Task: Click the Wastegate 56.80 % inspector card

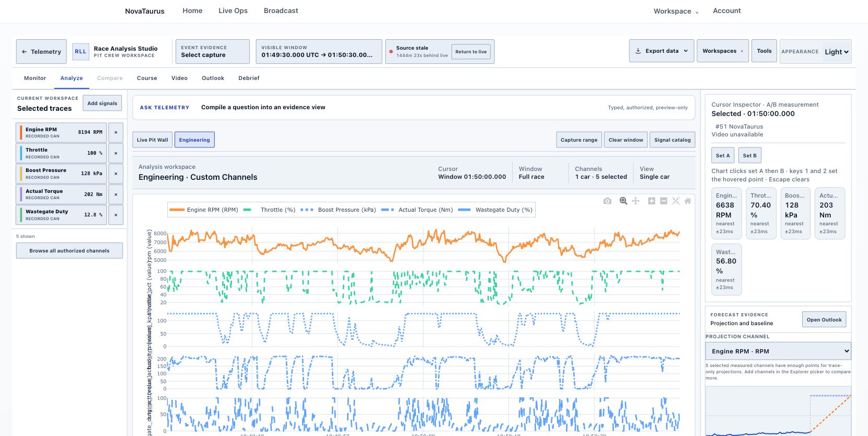Action: (726, 269)
